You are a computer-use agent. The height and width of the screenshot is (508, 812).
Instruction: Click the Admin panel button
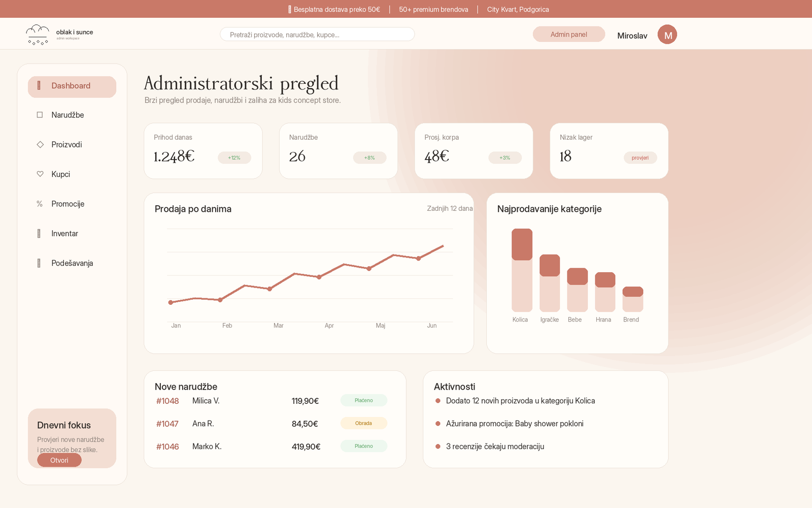[569, 34]
